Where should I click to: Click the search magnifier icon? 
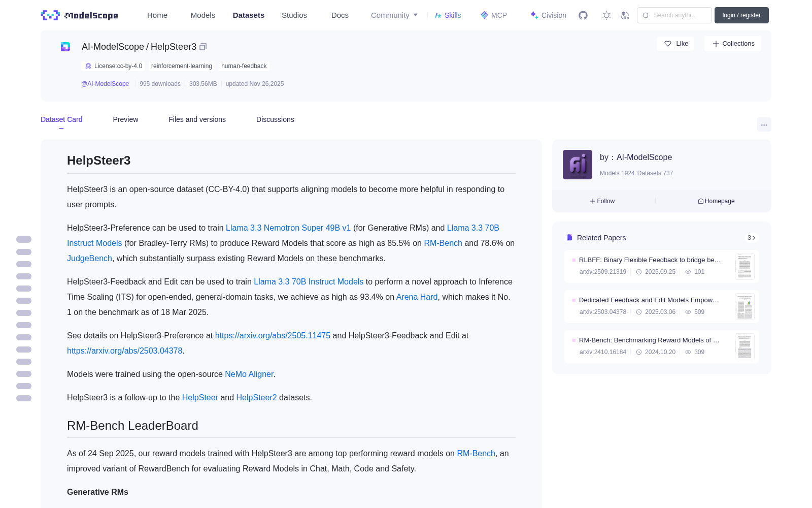[x=646, y=15]
